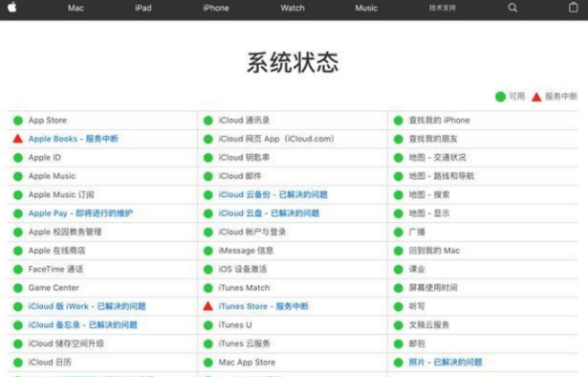The image size is (588, 377).
Task: Select the 地图 - 显示 text
Action: (429, 213)
